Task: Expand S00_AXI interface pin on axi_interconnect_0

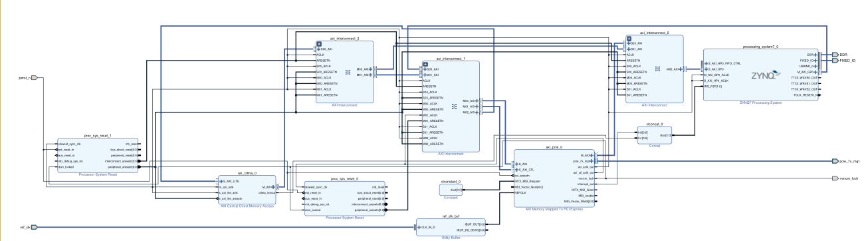Action: [x=629, y=43]
